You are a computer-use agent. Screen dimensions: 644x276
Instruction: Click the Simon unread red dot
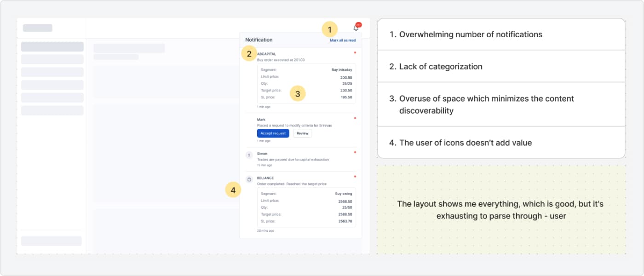click(355, 152)
